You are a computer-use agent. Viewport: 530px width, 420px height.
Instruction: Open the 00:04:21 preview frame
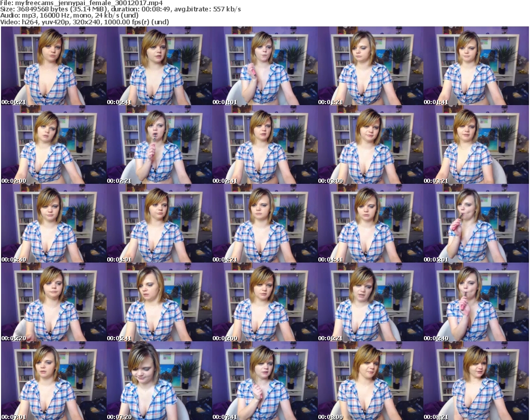click(x=264, y=223)
